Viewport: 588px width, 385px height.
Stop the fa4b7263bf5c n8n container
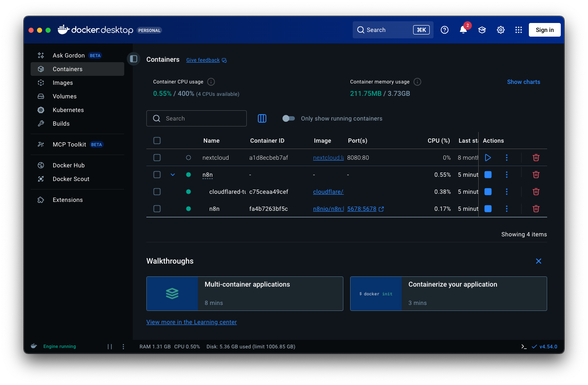488,209
